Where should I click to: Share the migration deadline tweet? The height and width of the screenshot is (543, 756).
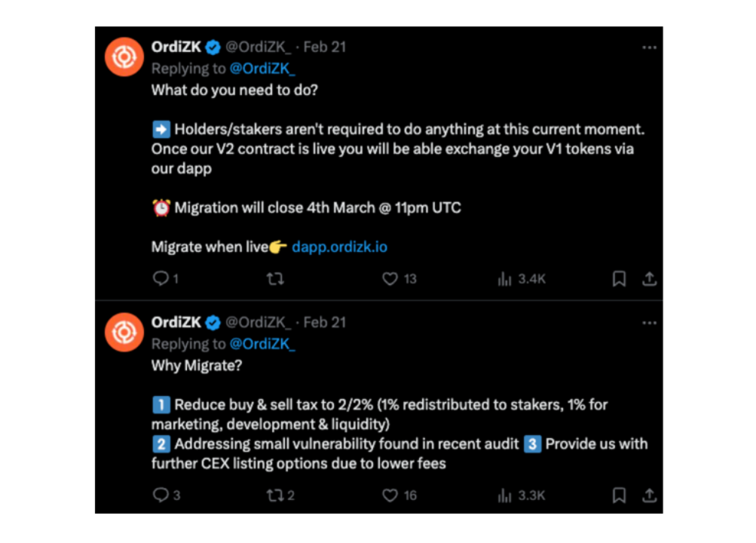pyautogui.click(x=648, y=279)
